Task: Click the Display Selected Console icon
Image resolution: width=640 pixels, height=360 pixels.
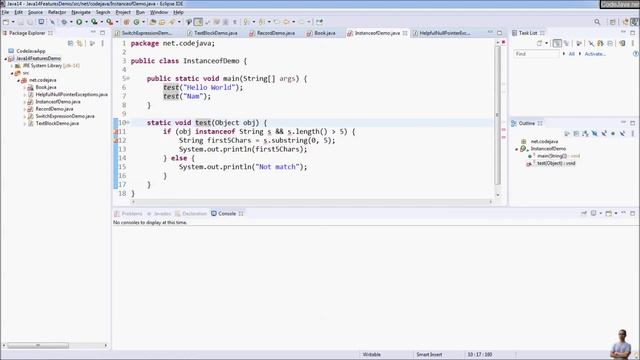Action: click(593, 213)
